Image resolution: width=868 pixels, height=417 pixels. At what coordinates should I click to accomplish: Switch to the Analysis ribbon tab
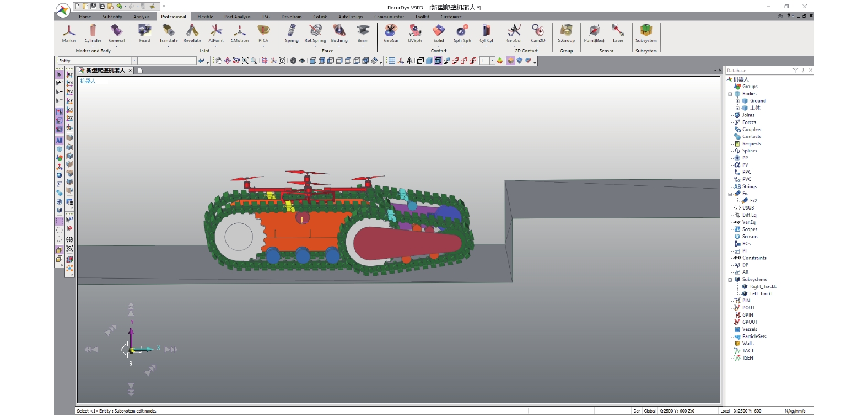click(142, 17)
